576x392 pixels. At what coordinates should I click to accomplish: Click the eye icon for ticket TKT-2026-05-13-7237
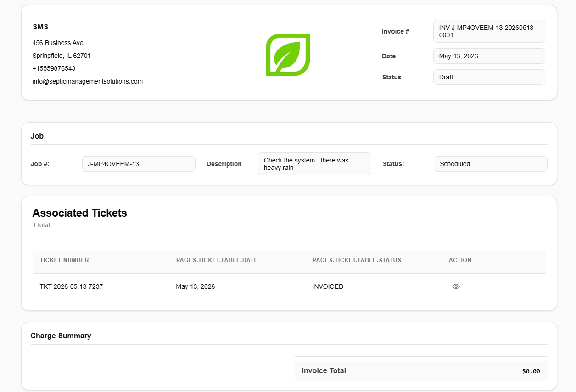456,286
